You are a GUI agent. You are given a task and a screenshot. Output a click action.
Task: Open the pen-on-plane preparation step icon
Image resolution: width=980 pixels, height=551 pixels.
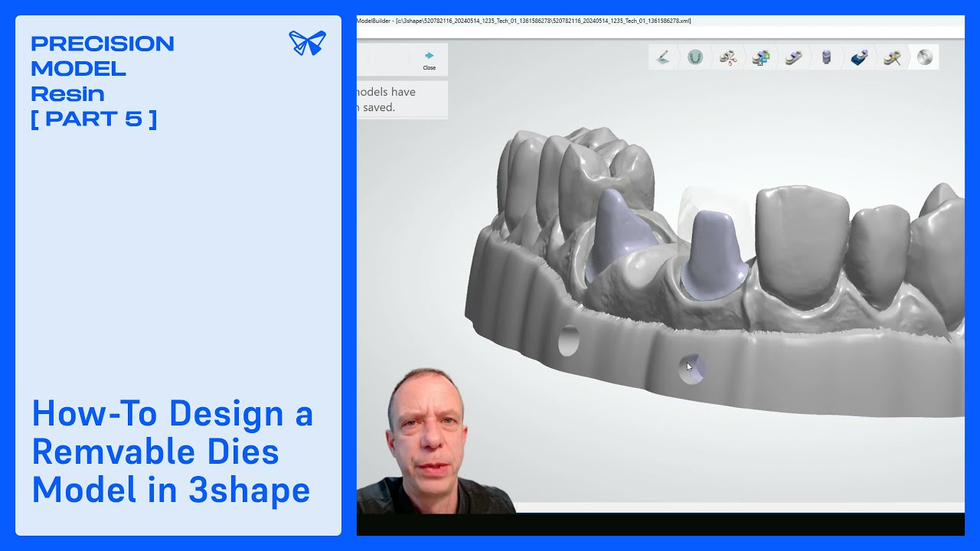point(664,57)
